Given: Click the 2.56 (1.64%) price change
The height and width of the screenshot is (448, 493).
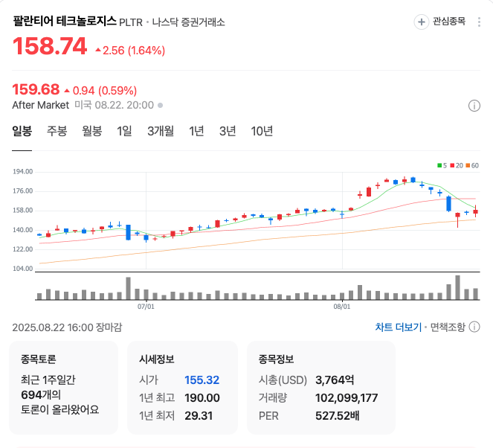Looking at the screenshot, I should [x=130, y=51].
